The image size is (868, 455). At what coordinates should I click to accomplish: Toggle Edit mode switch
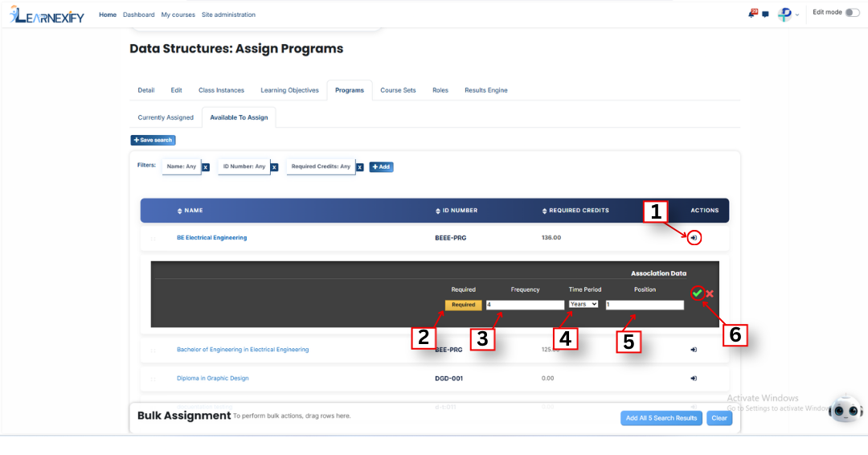point(852,12)
